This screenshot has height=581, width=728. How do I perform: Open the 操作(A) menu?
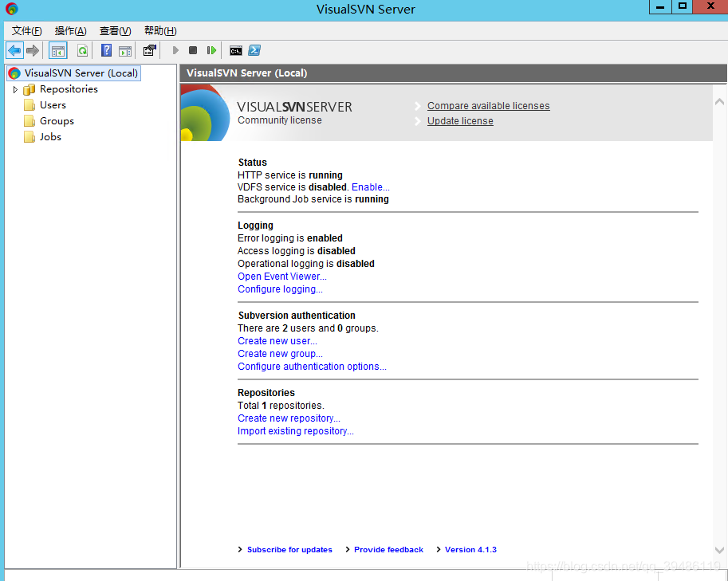(x=70, y=30)
